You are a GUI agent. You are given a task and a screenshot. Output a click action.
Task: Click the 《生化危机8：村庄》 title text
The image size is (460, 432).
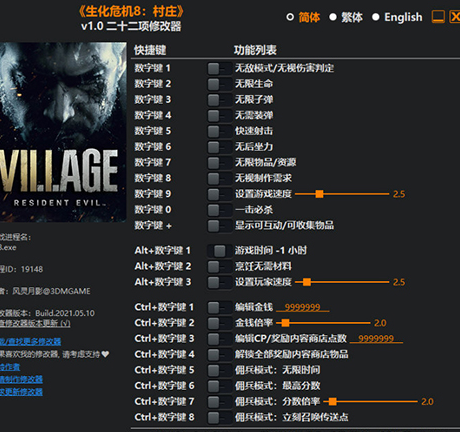pyautogui.click(x=131, y=12)
